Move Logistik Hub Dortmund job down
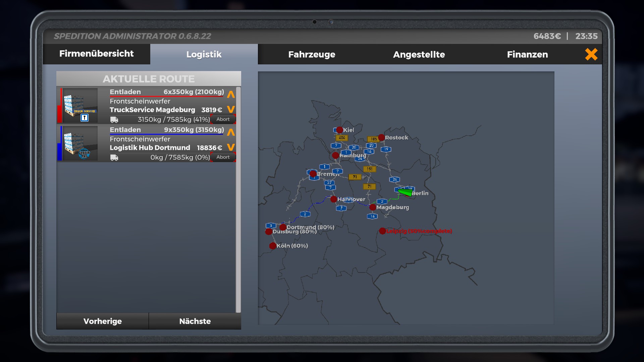Image resolution: width=644 pixels, height=362 pixels. (231, 147)
